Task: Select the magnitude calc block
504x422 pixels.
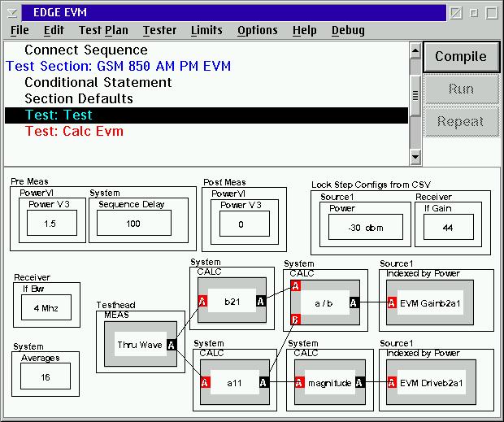Action: coord(330,382)
